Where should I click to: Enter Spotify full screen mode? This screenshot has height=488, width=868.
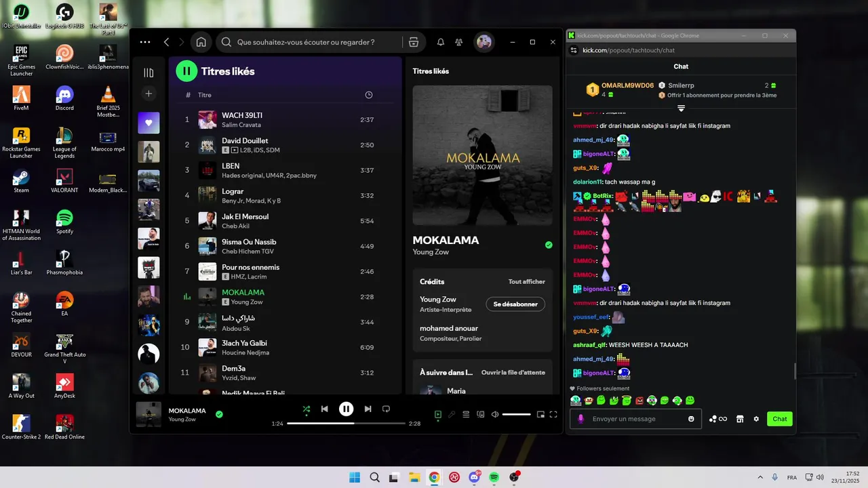[553, 414]
